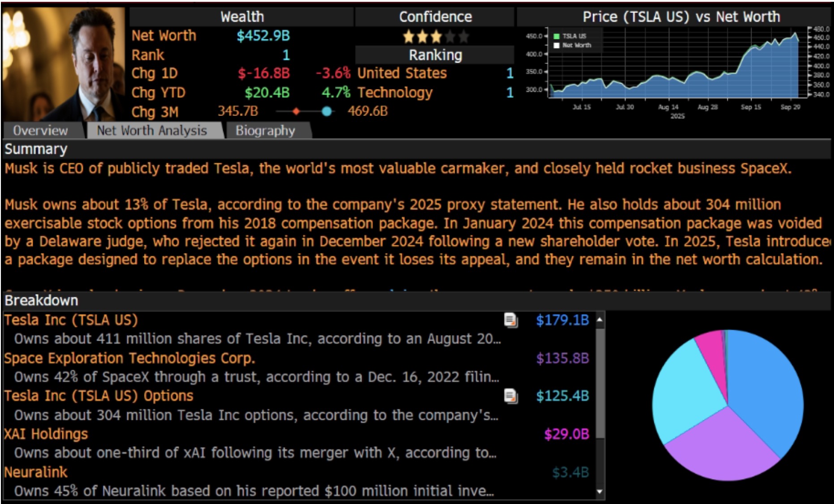Click the $135.8B SpaceX value

tap(563, 358)
